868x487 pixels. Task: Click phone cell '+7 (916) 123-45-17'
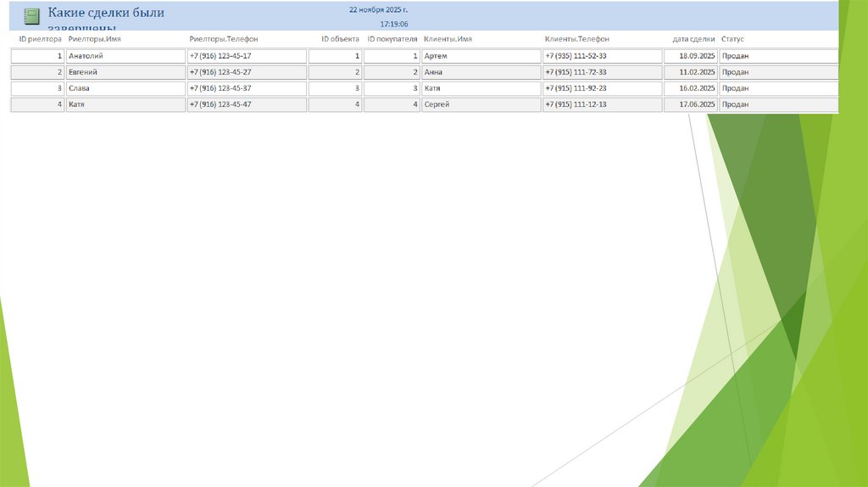[247, 56]
